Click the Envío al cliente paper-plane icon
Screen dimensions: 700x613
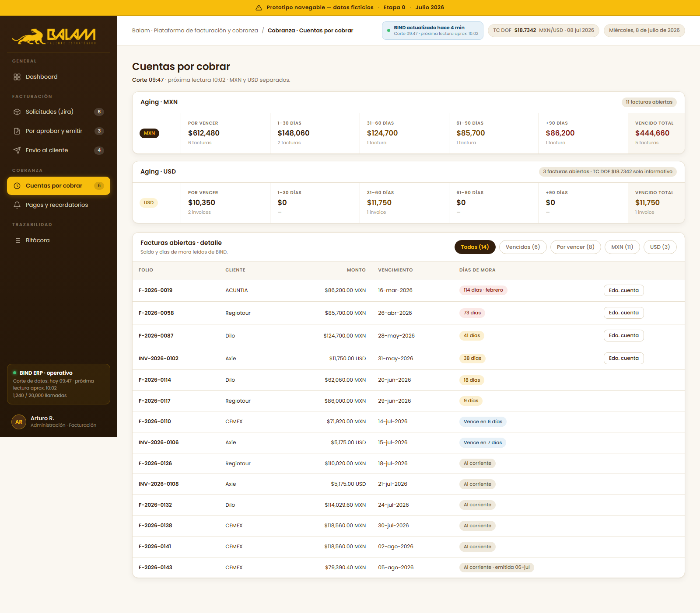coord(17,150)
